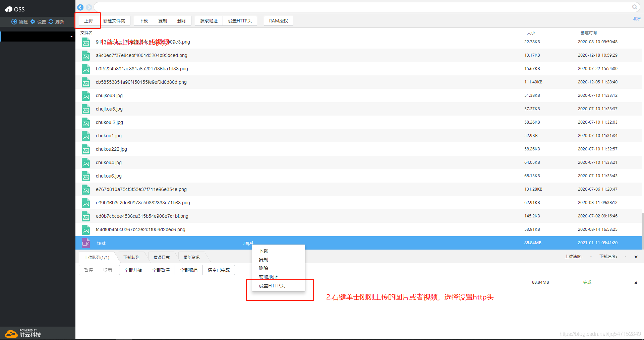Click the 删除 toolbar button
Image resolution: width=644 pixels, height=340 pixels.
point(182,21)
